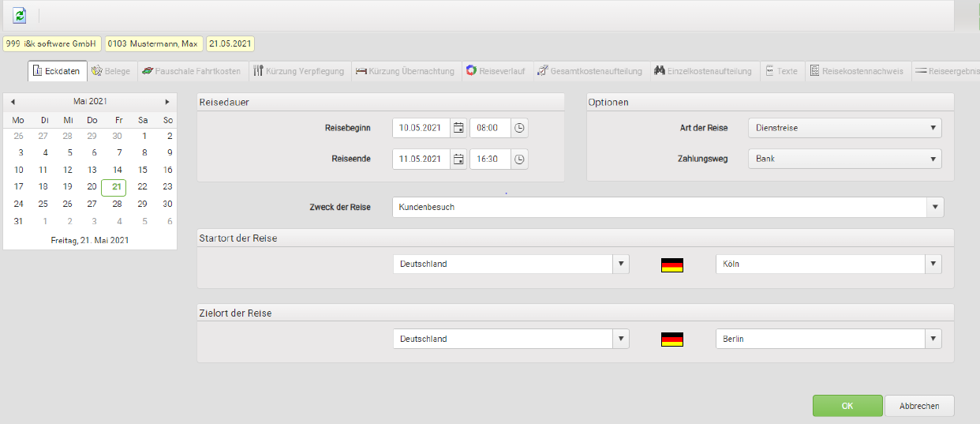Click the German flag for Zielort
980x424 pixels.
click(x=671, y=340)
